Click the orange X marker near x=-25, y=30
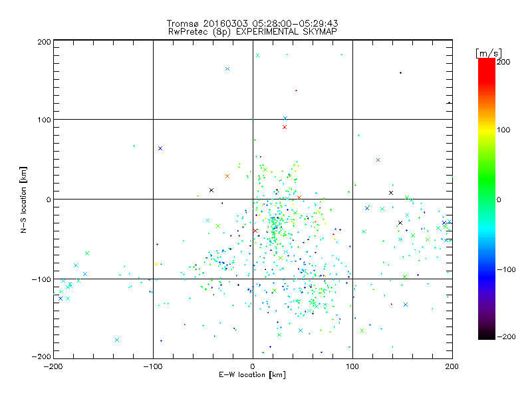The image size is (532, 399). click(227, 176)
